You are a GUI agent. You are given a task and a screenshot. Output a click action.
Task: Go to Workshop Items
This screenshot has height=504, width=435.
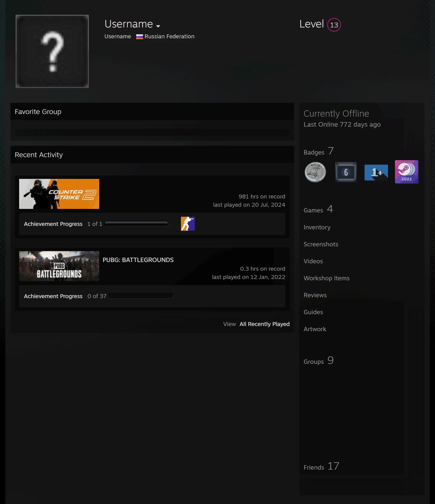tap(326, 278)
